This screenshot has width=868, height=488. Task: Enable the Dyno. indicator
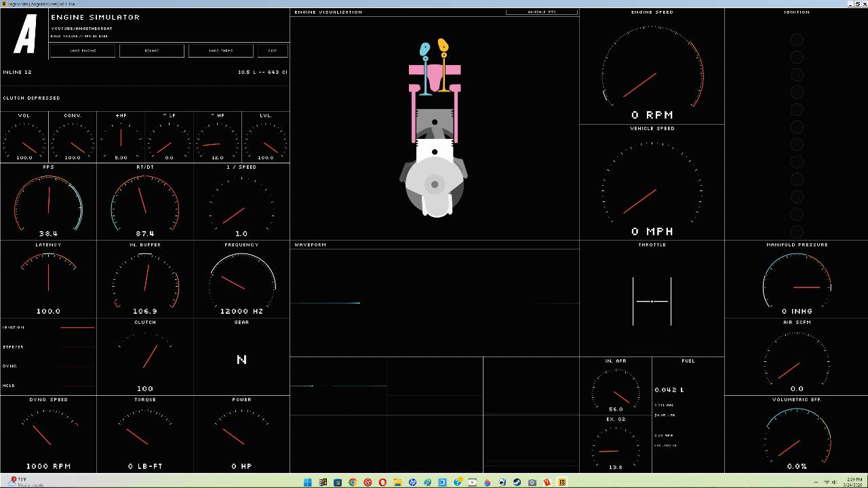[x=77, y=367]
